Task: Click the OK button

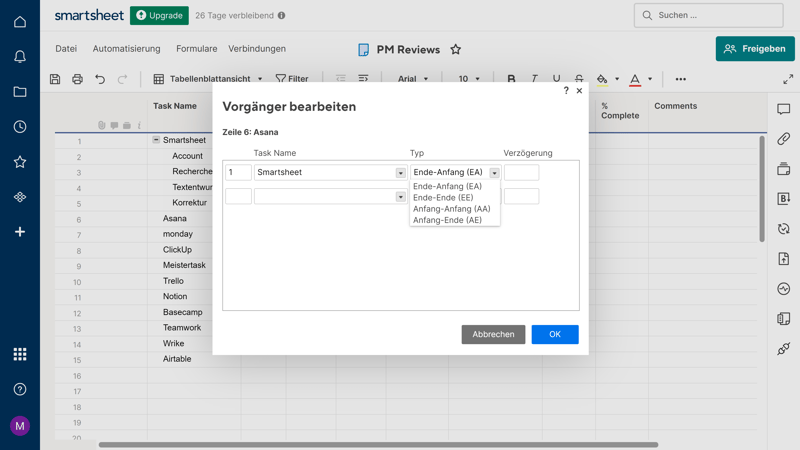Action: (554, 334)
